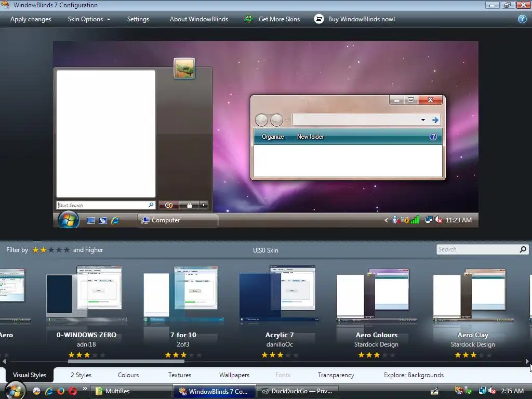
Task: Click the power button in the preview start menu
Action: point(169,205)
